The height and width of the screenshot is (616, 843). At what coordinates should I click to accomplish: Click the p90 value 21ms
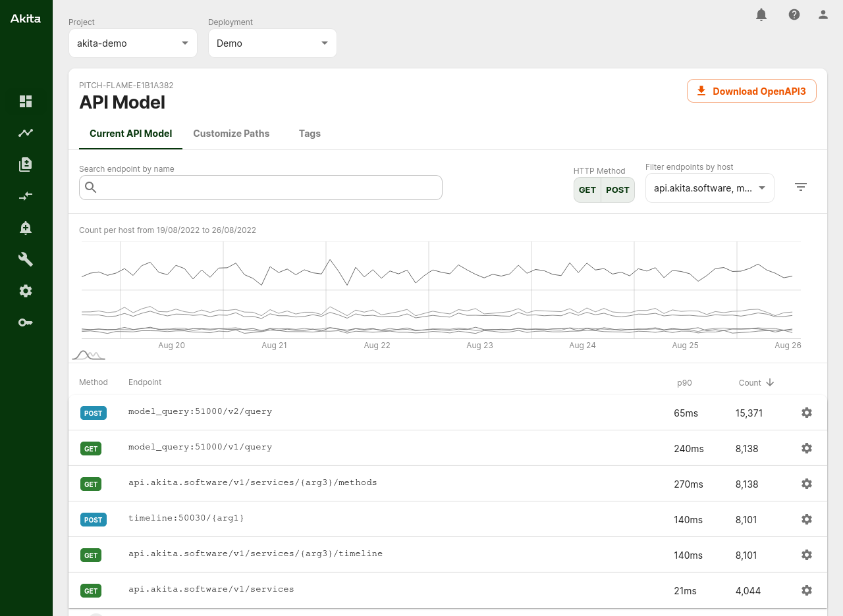(685, 591)
